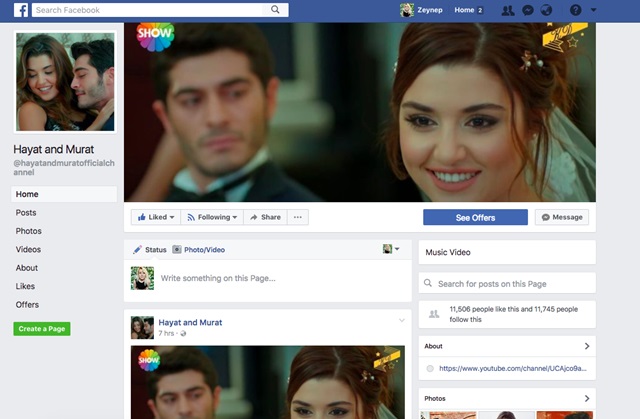640x419 pixels.
Task: Click the See Offers button
Action: [476, 217]
